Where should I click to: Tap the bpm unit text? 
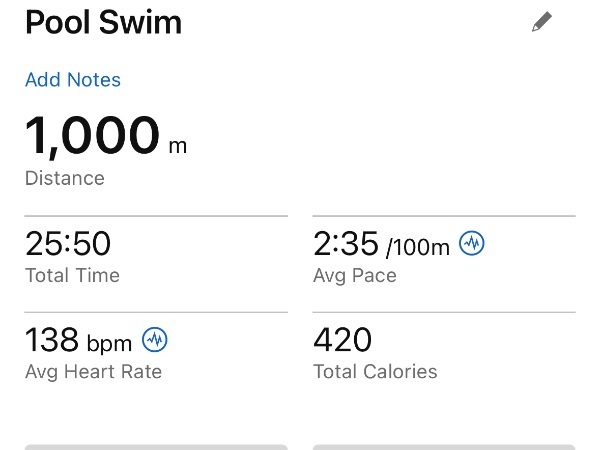(109, 344)
